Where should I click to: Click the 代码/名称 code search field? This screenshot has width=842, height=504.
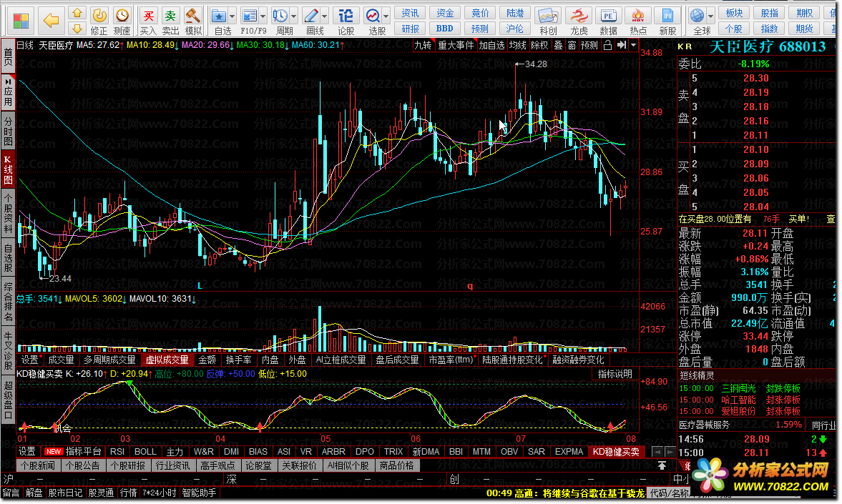(669, 493)
